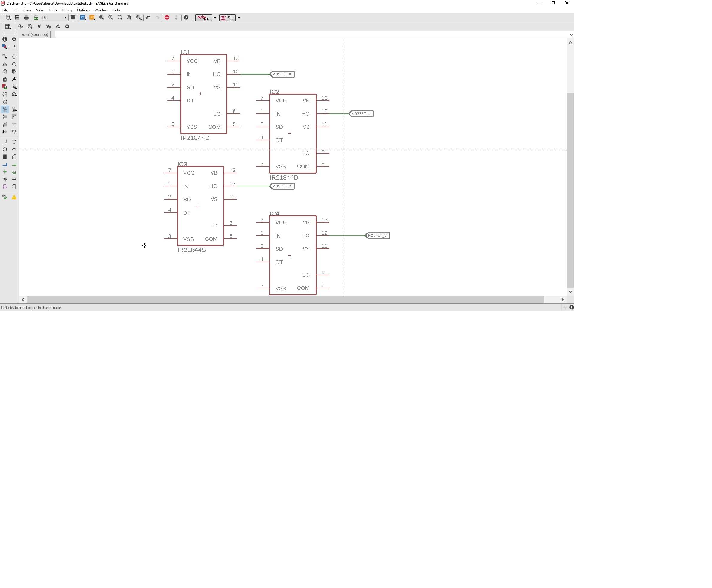Viewport: 712px width, 588px height.
Task: Click the Show eye tool
Action: [14, 39]
